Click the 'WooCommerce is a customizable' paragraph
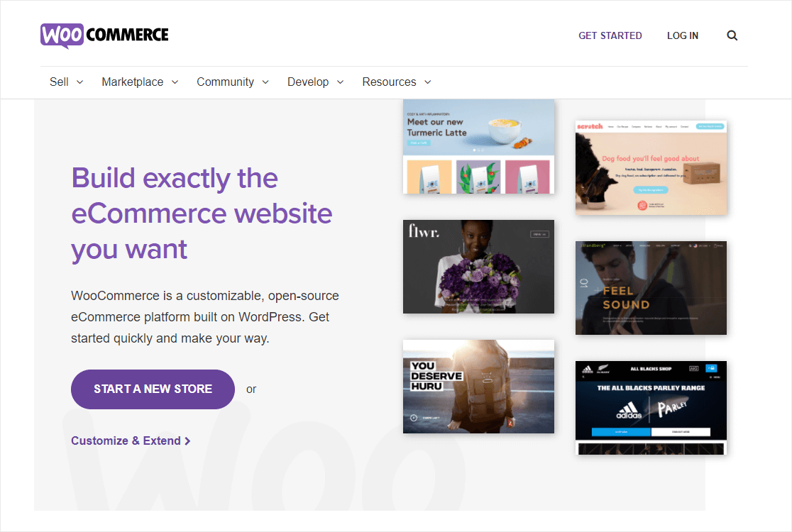Image resolution: width=792 pixels, height=532 pixels. click(x=205, y=317)
